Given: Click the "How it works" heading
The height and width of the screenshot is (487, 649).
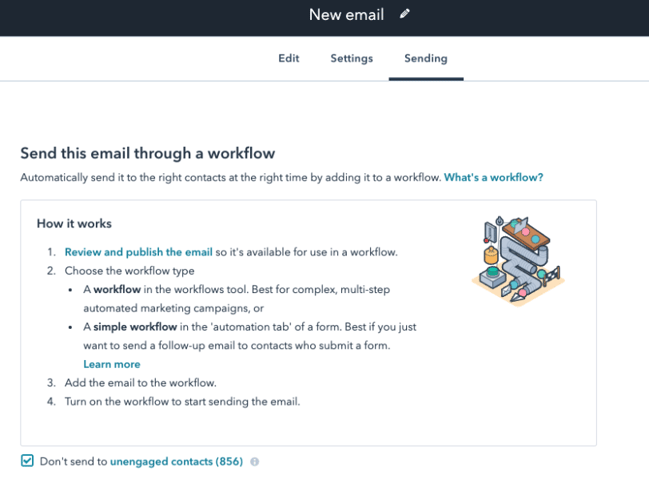Looking at the screenshot, I should pyautogui.click(x=74, y=223).
